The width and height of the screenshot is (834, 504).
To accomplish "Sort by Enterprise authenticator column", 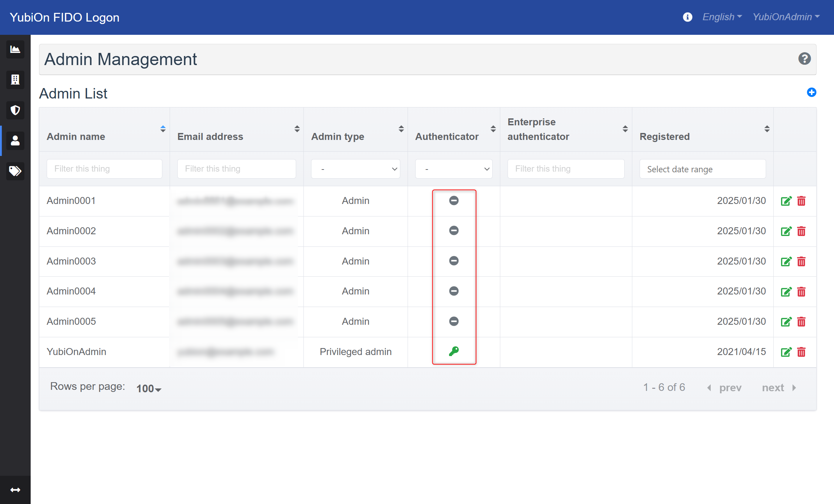I will tap(625, 129).
